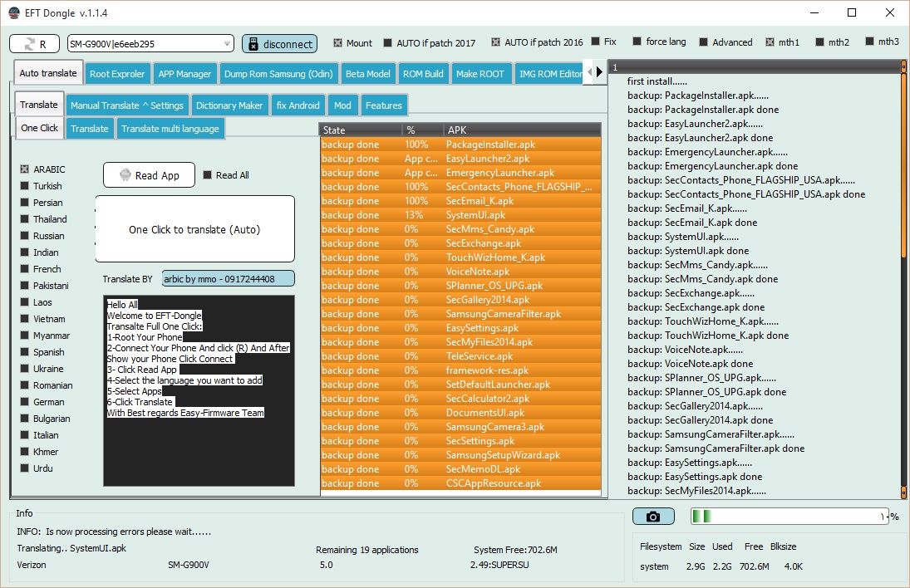910x588 pixels.
Task: Enable the mth3 checkbox
Action: pyautogui.click(x=869, y=42)
